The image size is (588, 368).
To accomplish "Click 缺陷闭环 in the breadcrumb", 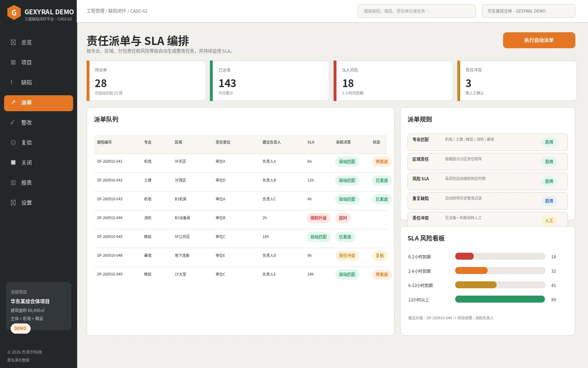I will (117, 11).
